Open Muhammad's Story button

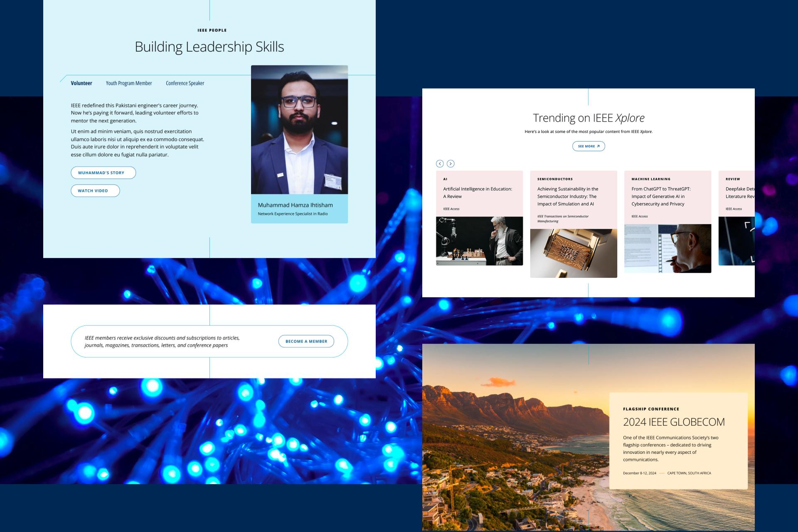103,173
